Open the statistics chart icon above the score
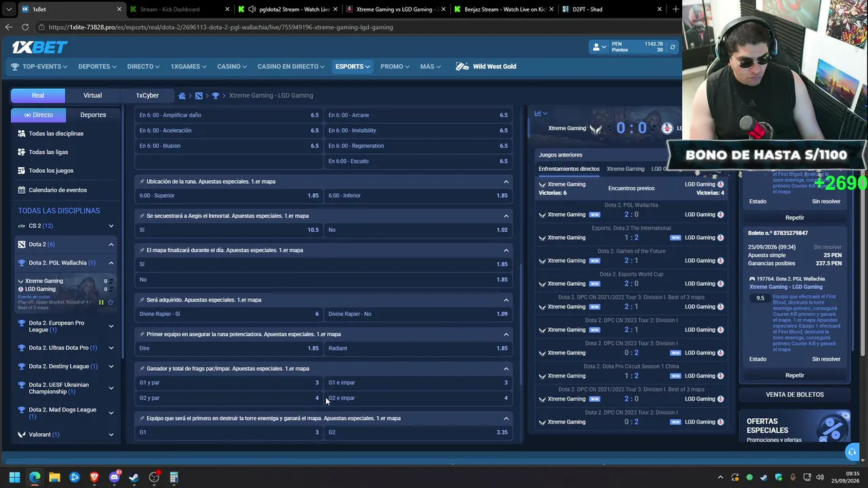This screenshot has width=868, height=488. [538, 113]
